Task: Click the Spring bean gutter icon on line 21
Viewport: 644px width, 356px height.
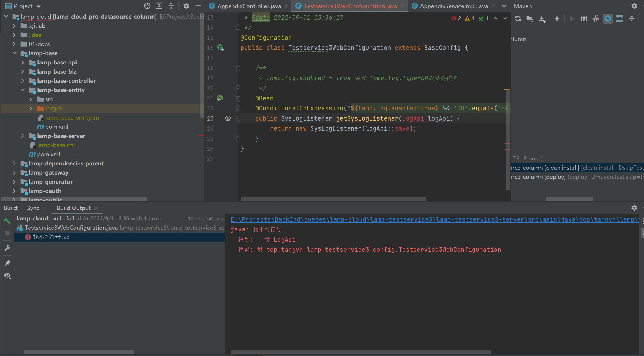Action: pyautogui.click(x=220, y=98)
